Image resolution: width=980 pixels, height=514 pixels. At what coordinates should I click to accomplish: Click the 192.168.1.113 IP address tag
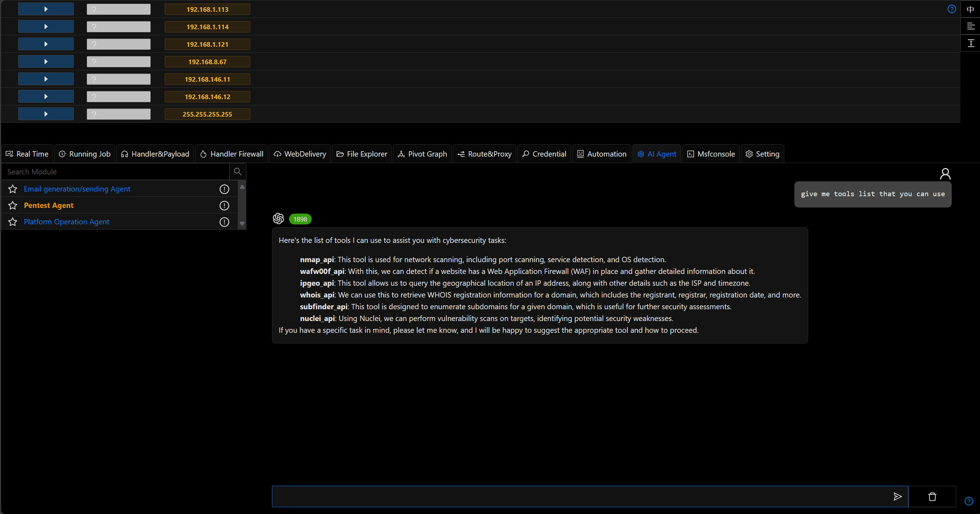pyautogui.click(x=207, y=9)
